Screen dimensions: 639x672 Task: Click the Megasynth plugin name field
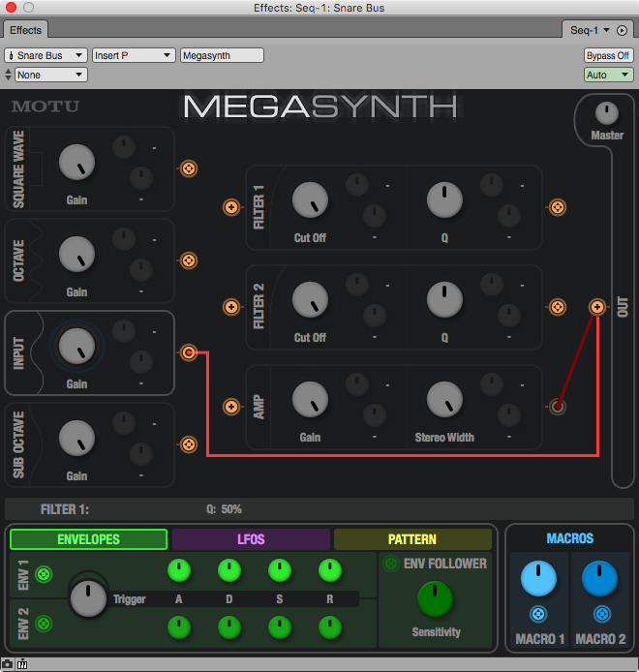point(222,55)
